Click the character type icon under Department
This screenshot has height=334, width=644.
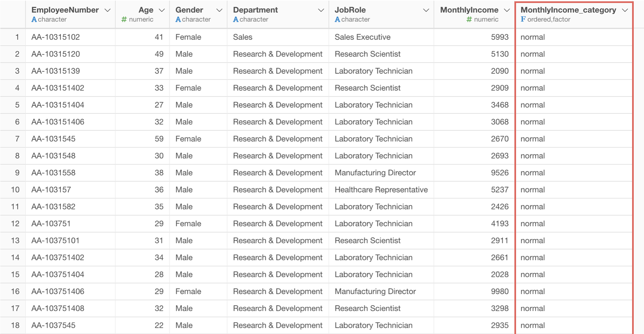coord(236,20)
